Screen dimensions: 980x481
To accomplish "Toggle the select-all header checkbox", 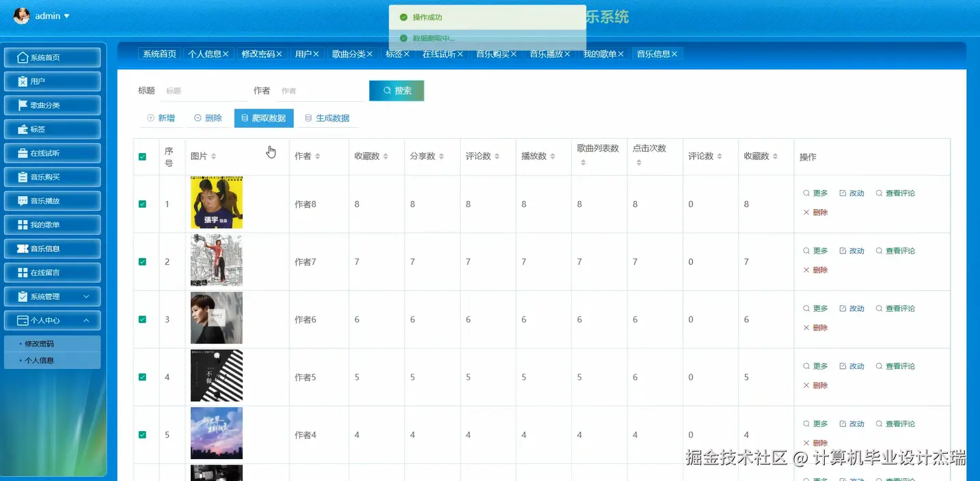I will [142, 156].
